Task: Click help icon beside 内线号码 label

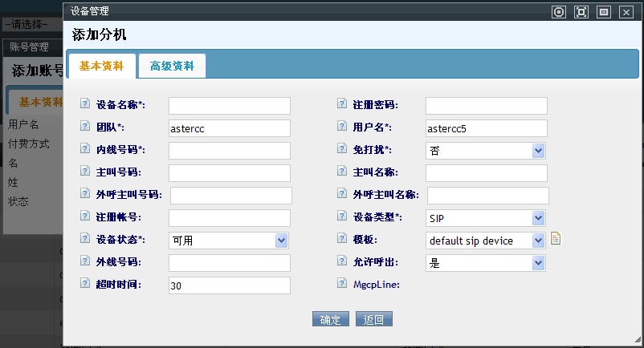Action: pos(86,150)
